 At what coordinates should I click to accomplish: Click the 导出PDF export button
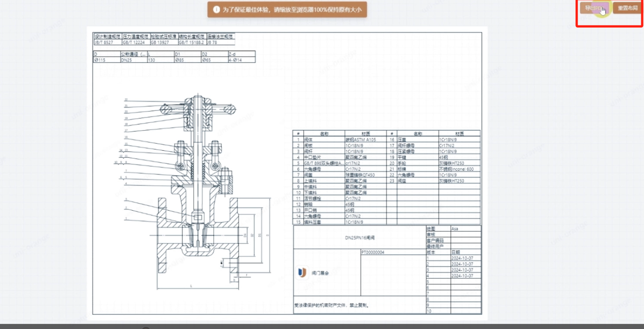pos(594,8)
